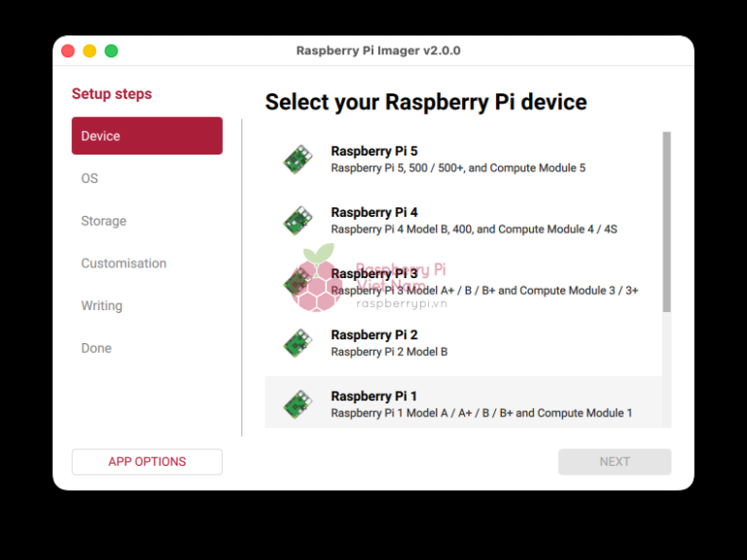Select Raspberry Pi 2 Model B entry
This screenshot has width=747, height=560.
tap(389, 351)
